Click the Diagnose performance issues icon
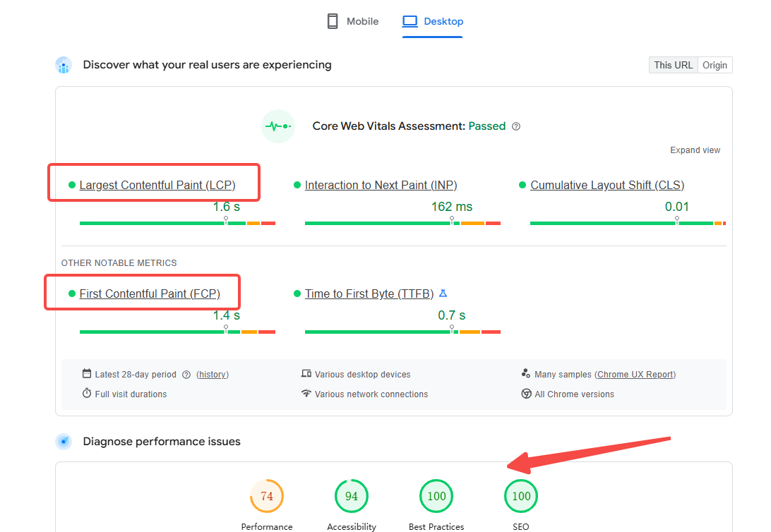The image size is (771, 532). 64,442
